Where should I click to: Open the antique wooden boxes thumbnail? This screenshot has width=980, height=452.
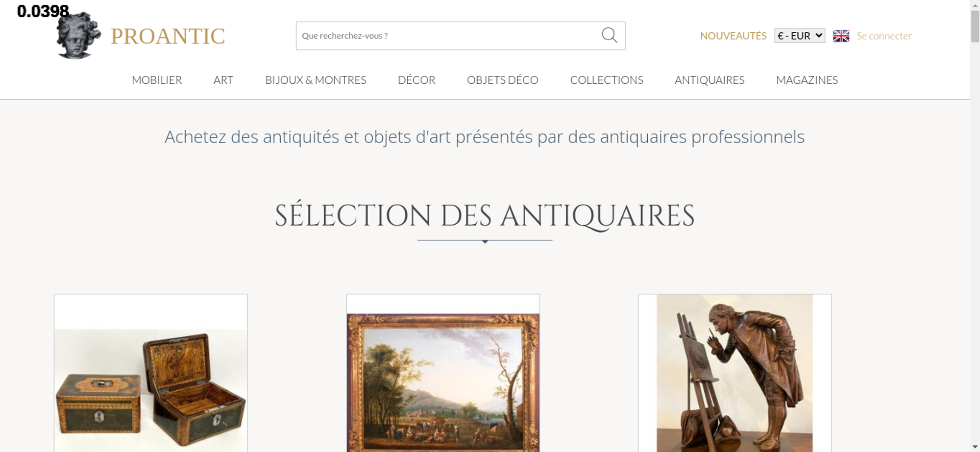click(x=150, y=373)
